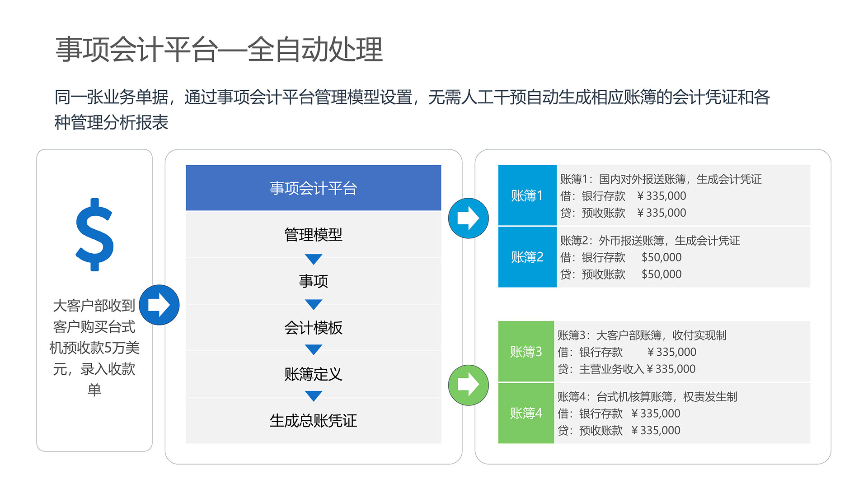Click the triangle below 管理模型
The width and height of the screenshot is (868, 488).
(x=313, y=259)
